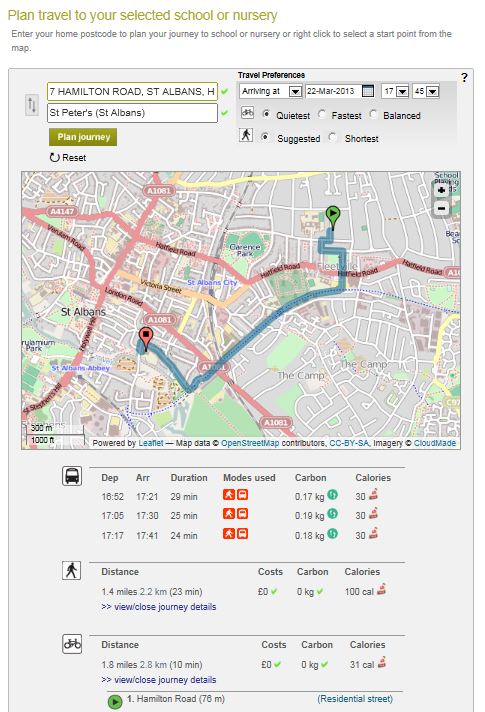
Task: Click the red destination marker on map
Action: [x=145, y=339]
